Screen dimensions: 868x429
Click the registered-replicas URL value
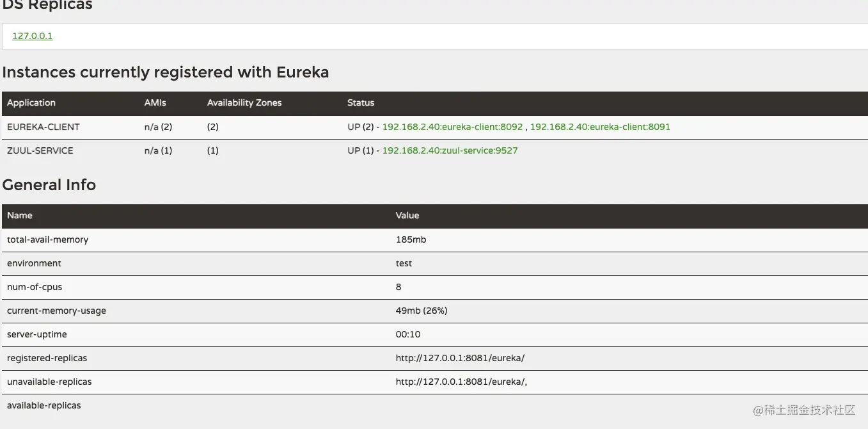460,358
